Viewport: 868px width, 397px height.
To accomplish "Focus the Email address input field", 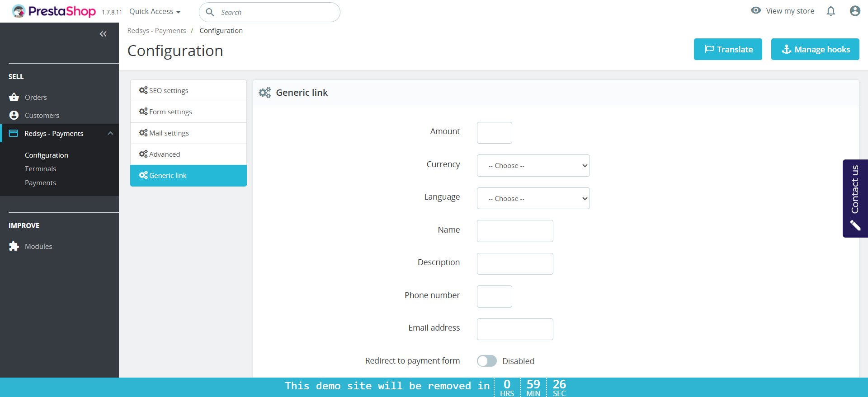I will [x=515, y=329].
